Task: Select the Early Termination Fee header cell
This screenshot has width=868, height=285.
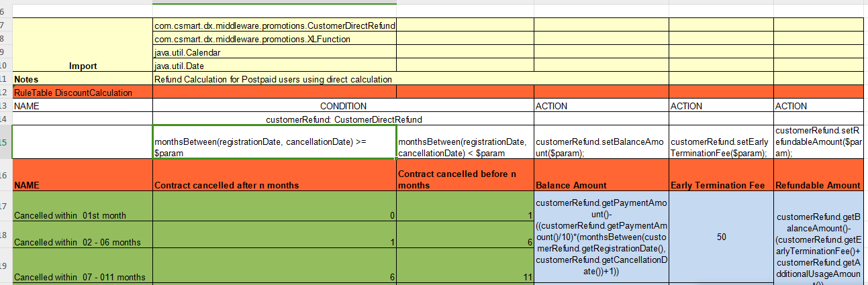Action: point(720,185)
